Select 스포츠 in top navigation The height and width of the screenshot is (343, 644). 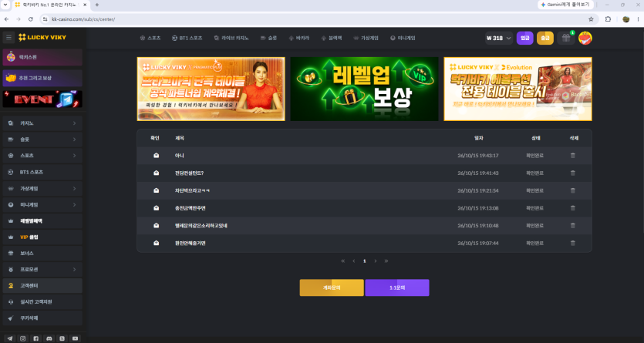[150, 38]
